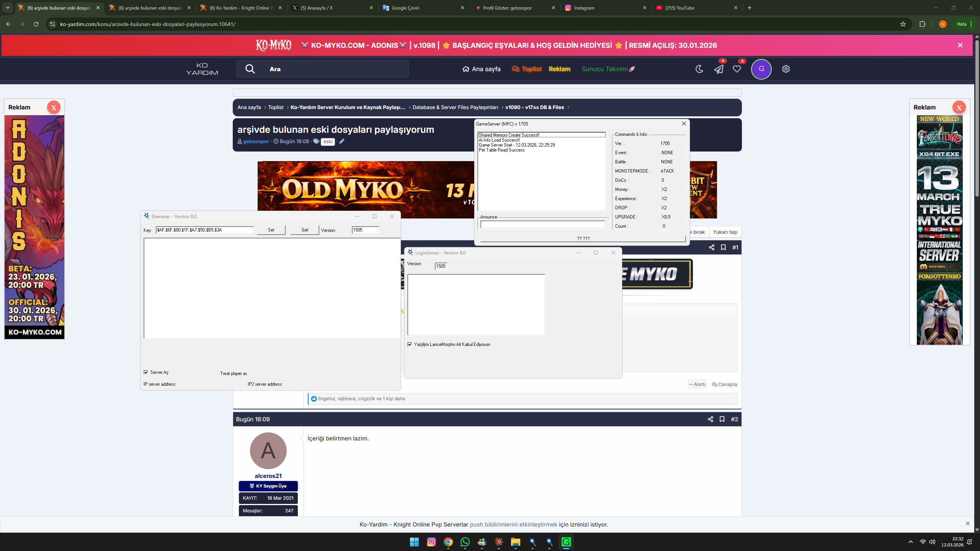The image size is (980, 551).
Task: Switch to the Anasayfa / X tab
Action: pos(332,8)
